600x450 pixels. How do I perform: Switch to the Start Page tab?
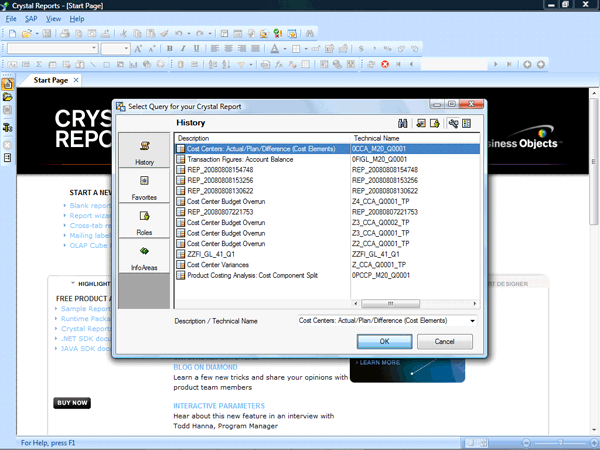pos(50,80)
